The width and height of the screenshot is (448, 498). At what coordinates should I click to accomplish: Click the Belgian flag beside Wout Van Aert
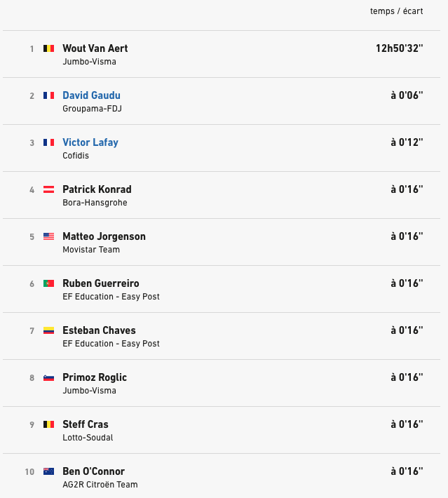[48, 48]
